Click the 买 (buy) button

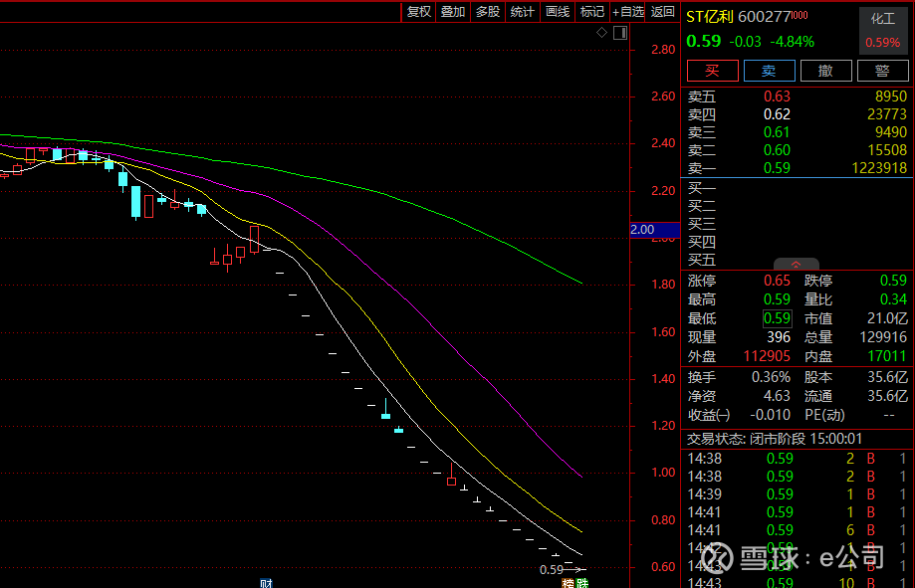[712, 71]
